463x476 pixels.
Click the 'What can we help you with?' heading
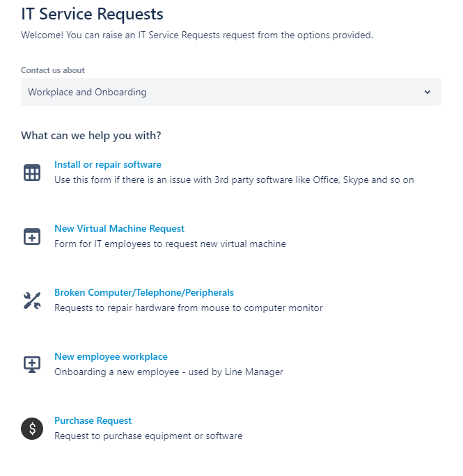91,136
